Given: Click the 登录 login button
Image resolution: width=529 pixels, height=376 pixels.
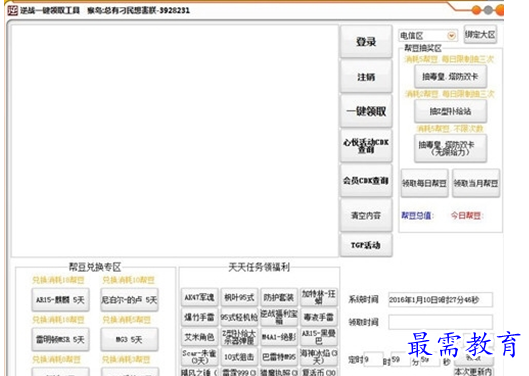Looking at the screenshot, I should 366,42.
